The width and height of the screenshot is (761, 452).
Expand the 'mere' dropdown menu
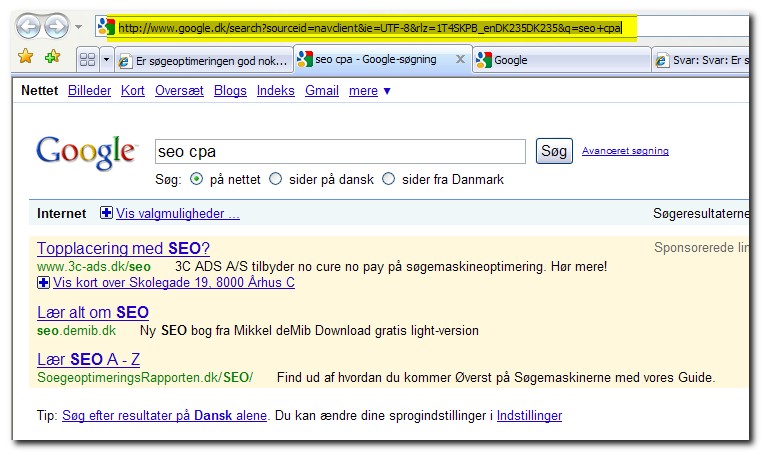[369, 91]
